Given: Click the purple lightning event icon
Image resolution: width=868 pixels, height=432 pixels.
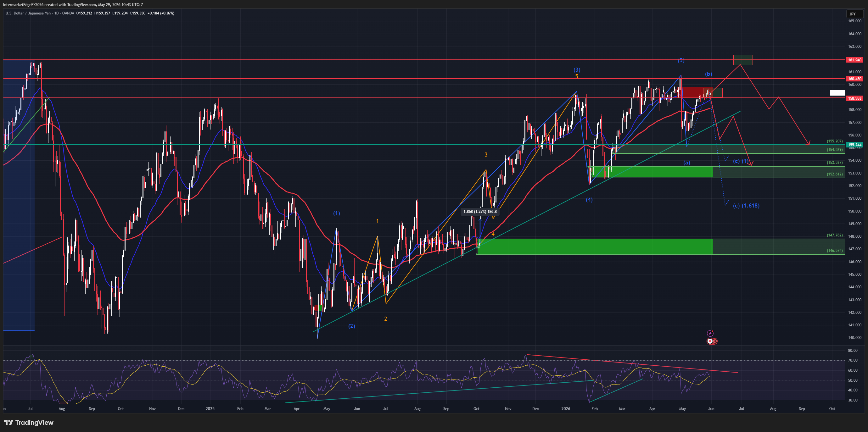Looking at the screenshot, I should click(710, 333).
